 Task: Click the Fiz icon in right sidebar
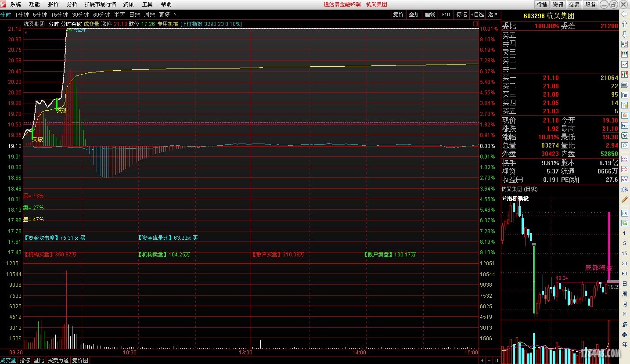pyautogui.click(x=624, y=125)
